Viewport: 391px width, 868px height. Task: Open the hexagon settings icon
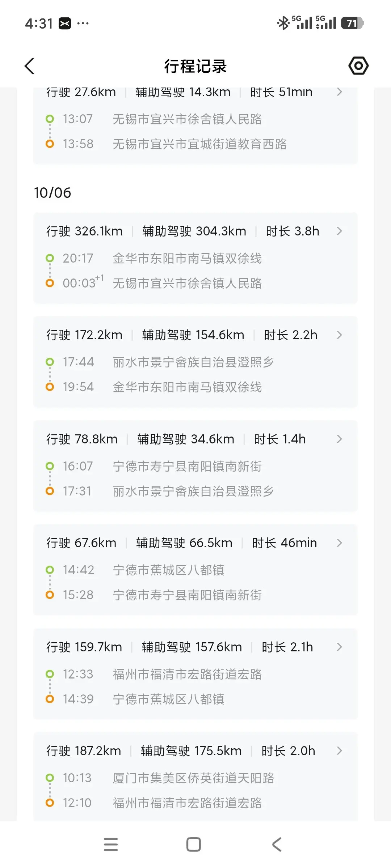coord(358,66)
